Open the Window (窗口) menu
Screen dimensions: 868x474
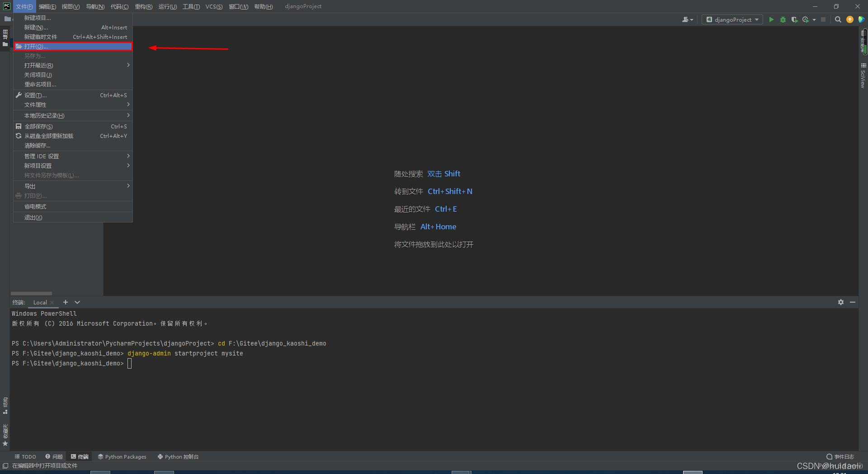(x=238, y=6)
